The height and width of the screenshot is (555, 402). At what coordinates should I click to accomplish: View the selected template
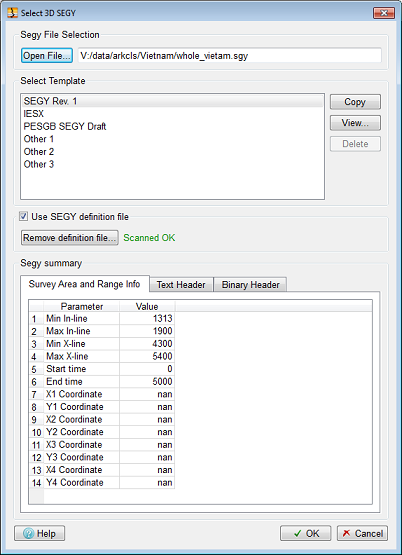(355, 123)
